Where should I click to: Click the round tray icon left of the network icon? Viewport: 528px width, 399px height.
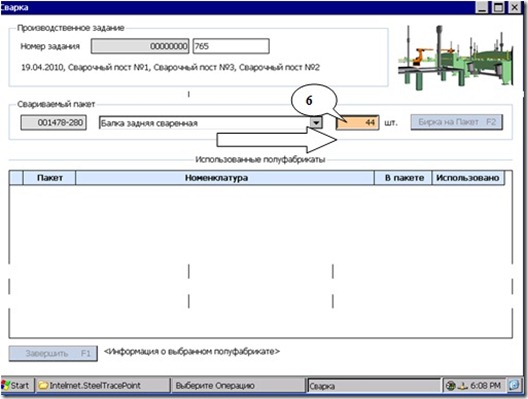(451, 386)
